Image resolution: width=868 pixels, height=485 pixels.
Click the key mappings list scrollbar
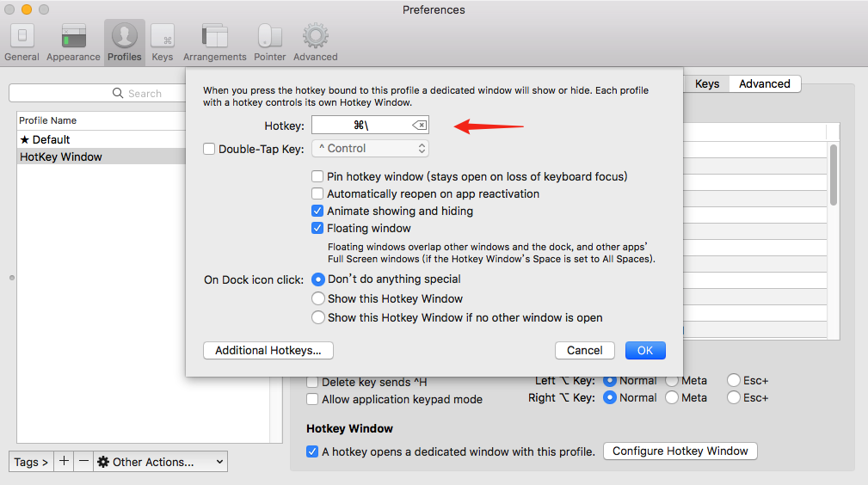coord(833,175)
